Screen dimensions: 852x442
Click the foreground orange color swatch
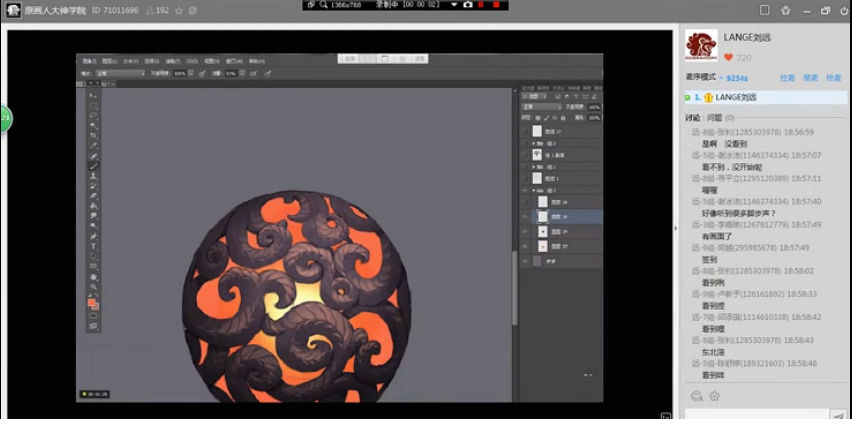pos(92,301)
